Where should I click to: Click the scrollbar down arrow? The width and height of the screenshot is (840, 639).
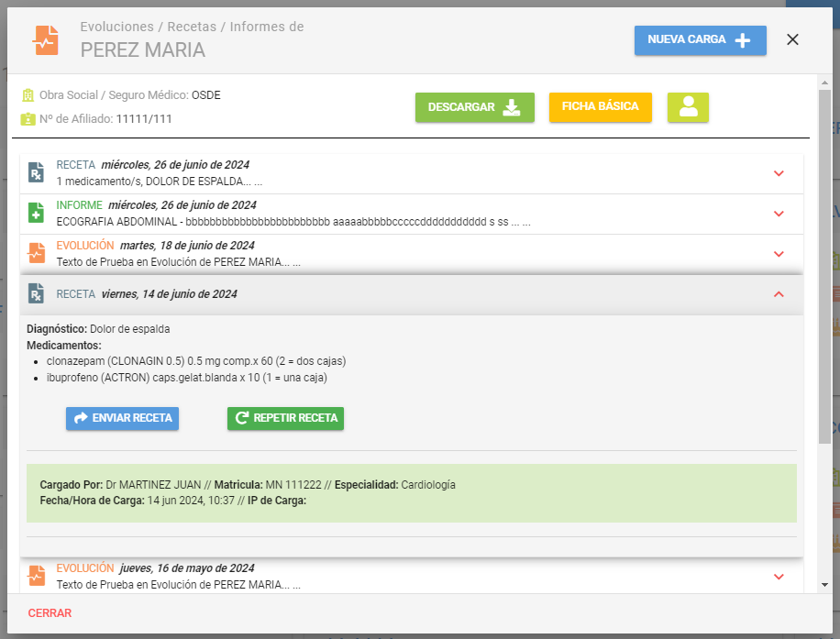(x=824, y=584)
